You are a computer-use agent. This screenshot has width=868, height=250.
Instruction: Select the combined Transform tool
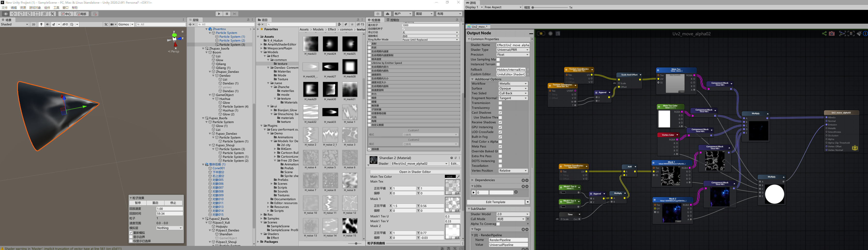coord(45,14)
